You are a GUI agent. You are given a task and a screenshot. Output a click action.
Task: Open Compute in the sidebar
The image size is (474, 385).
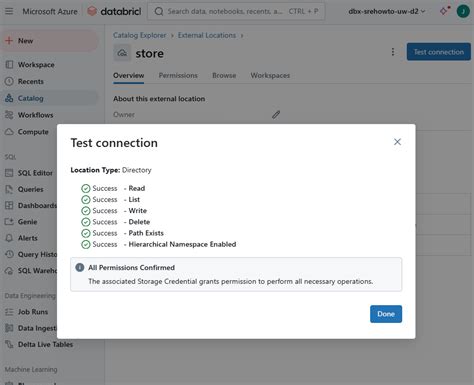click(33, 132)
